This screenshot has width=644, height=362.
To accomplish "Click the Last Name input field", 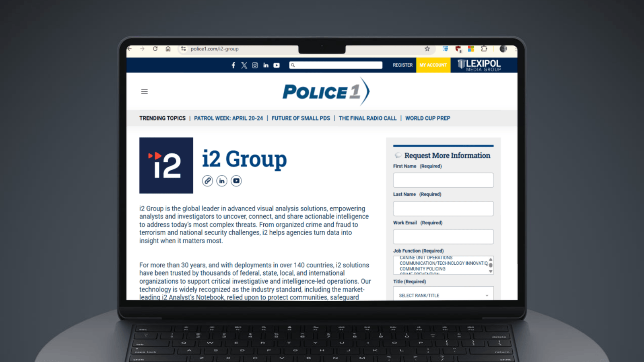I will pyautogui.click(x=443, y=208).
